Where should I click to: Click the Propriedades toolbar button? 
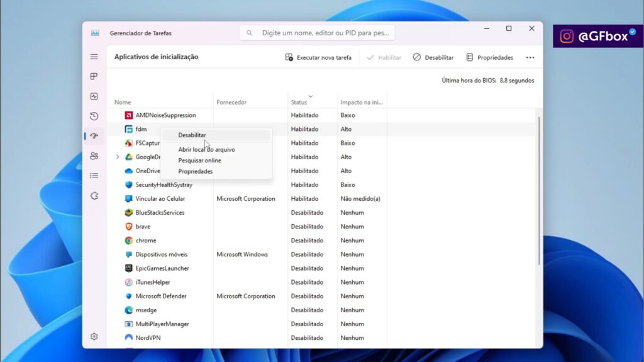click(489, 57)
